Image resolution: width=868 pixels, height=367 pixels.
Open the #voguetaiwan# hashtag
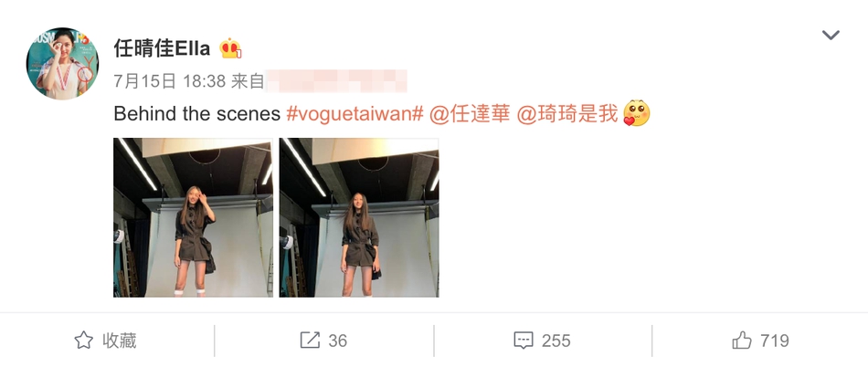click(355, 114)
